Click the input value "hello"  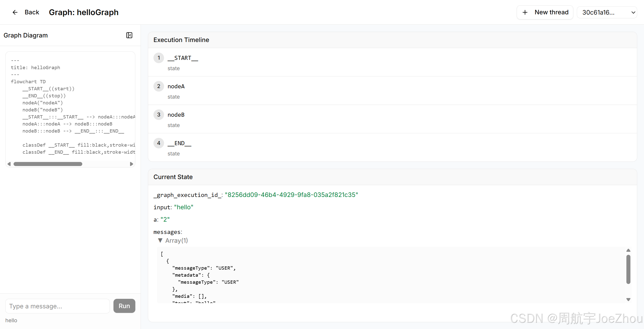[x=184, y=207]
